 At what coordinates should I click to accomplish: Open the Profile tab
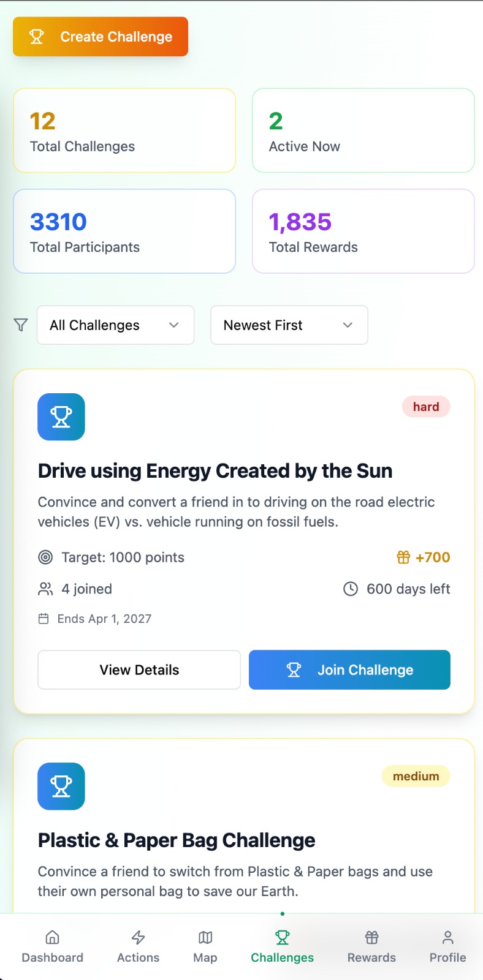(447, 946)
